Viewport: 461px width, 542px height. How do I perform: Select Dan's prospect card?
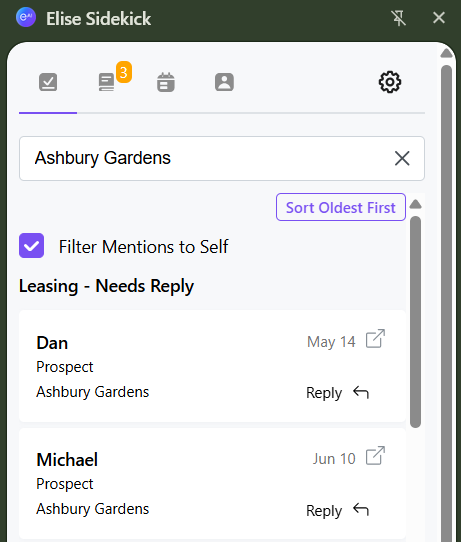212,366
